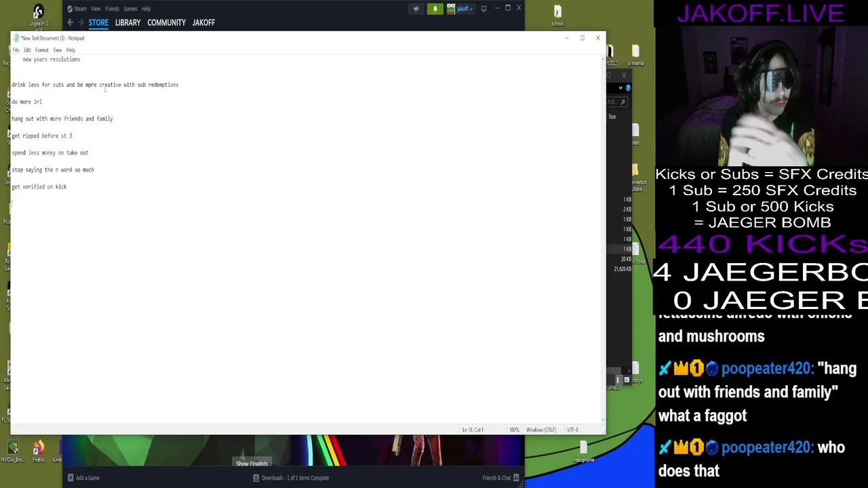The height and width of the screenshot is (488, 868).
Task: Go back with Steam's back arrow
Action: tap(70, 22)
